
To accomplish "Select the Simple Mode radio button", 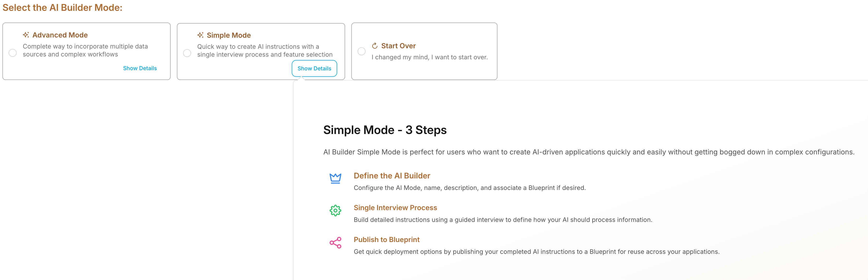I will (187, 53).
